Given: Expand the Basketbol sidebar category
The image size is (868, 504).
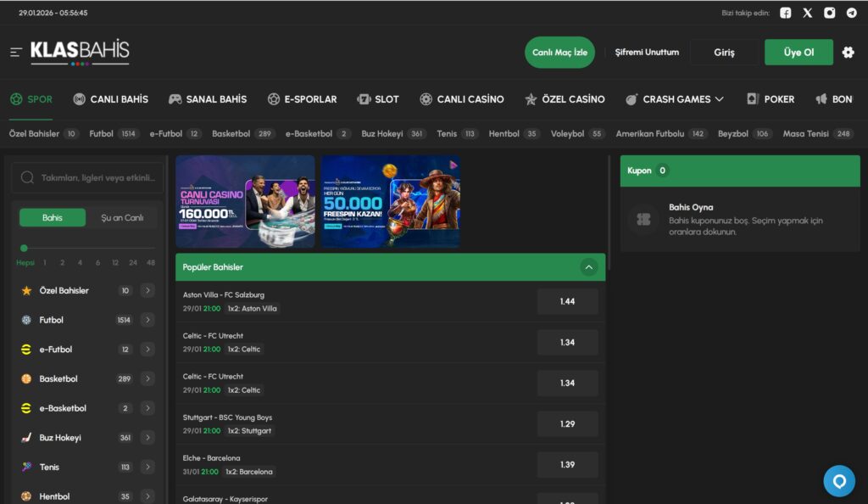Looking at the screenshot, I should (x=147, y=378).
